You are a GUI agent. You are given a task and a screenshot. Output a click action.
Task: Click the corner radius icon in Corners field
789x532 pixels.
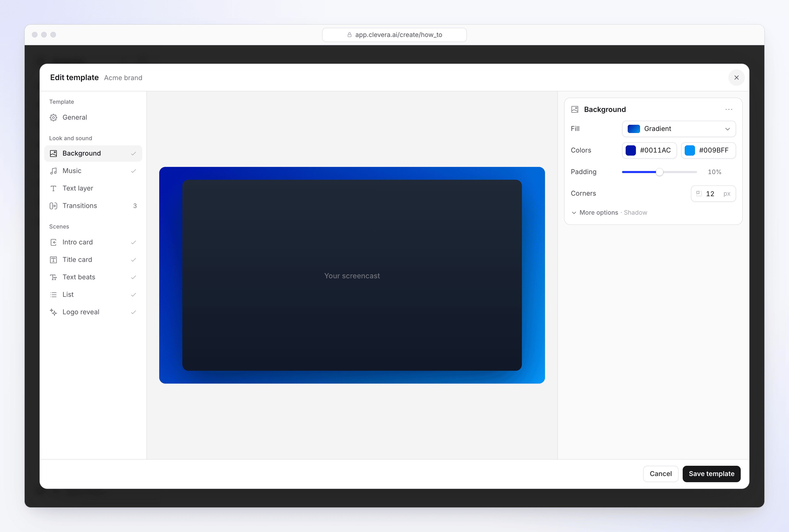(x=699, y=193)
